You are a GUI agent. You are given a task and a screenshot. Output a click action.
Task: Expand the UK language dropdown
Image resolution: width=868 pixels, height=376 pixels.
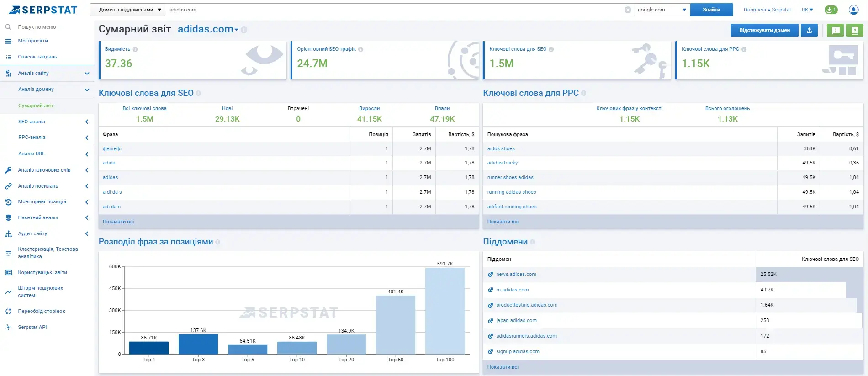point(807,10)
